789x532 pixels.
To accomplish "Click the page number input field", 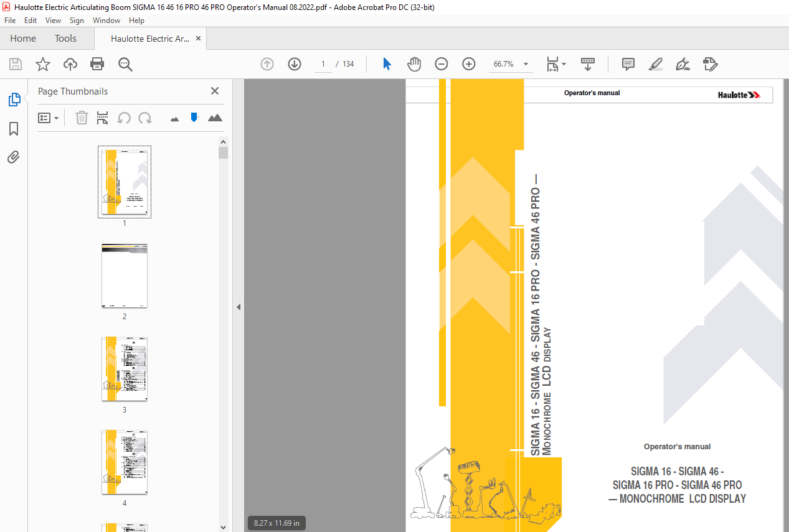I will tap(323, 64).
